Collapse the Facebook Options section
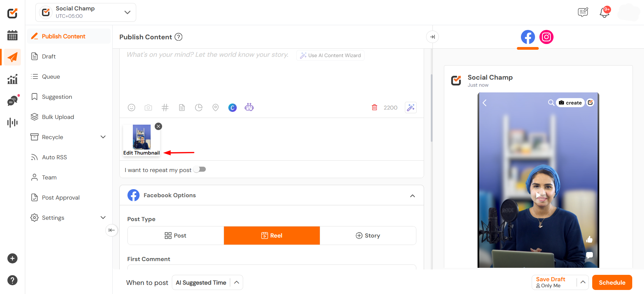The width and height of the screenshot is (644, 294). point(412,196)
